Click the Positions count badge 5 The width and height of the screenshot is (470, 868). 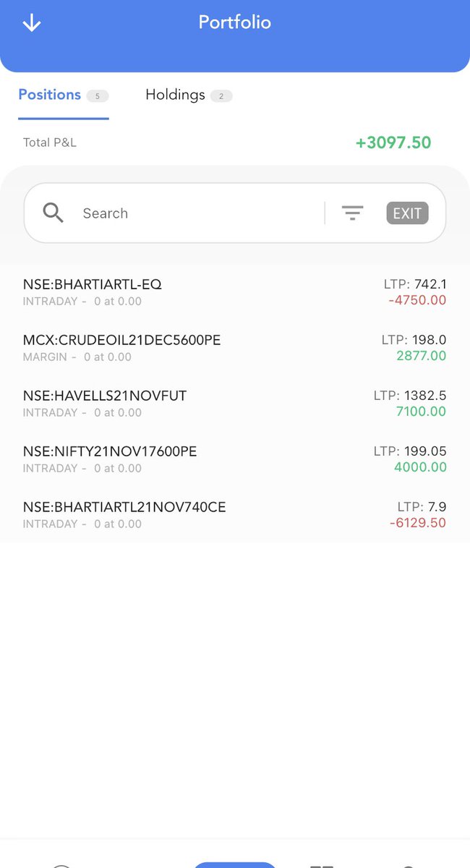click(97, 95)
